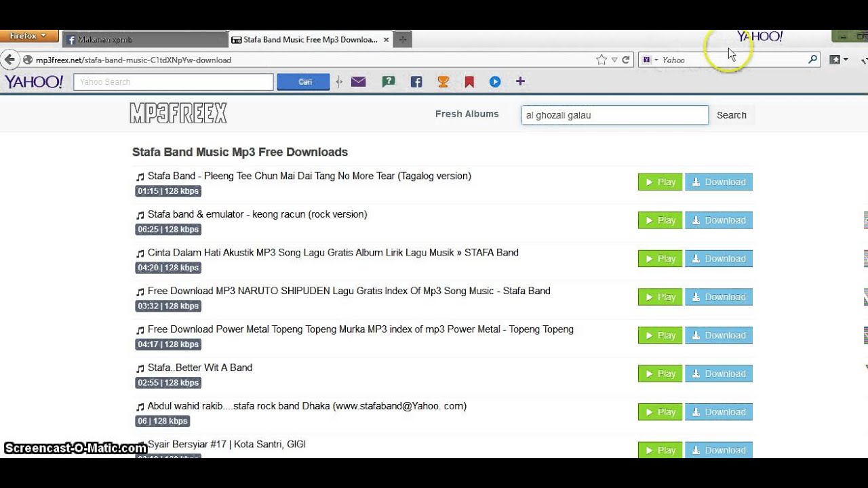Switch to the Makanan xpmb Facebook tab
Viewport: 868px width, 488px height.
(145, 40)
